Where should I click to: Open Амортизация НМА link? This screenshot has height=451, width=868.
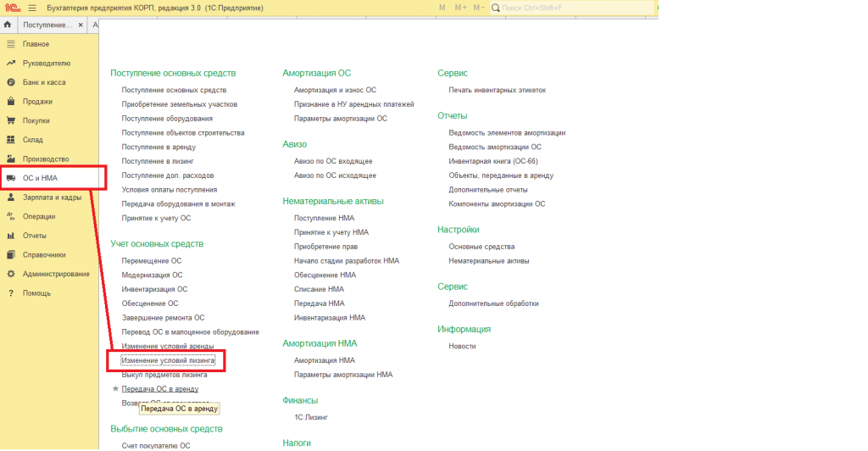325,360
